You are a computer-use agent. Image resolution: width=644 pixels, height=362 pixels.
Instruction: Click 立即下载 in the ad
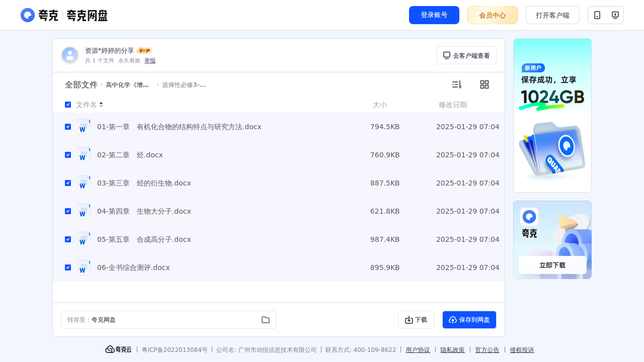(552, 265)
